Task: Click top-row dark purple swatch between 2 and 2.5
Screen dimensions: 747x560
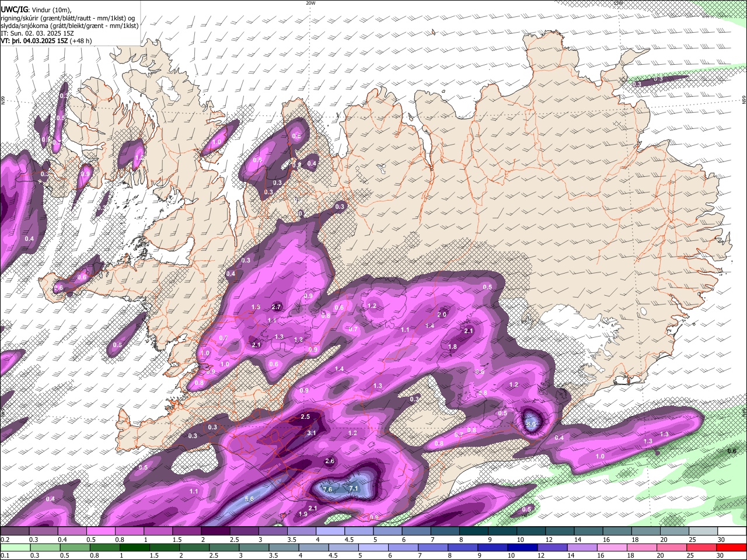Action: click(215, 531)
